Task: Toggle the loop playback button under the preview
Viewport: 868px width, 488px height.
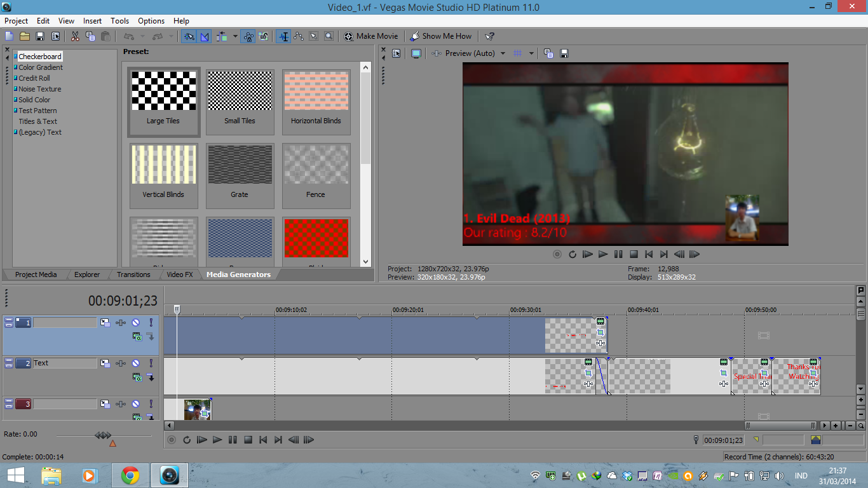Action: (573, 254)
